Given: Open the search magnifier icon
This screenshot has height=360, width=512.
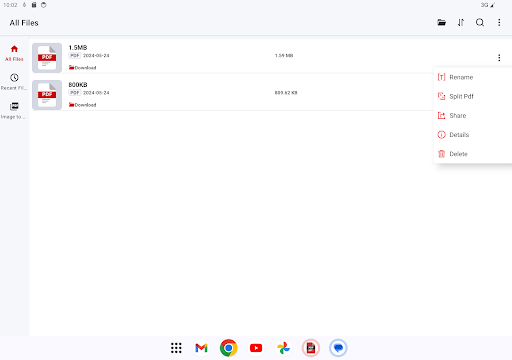Looking at the screenshot, I should coord(480,23).
